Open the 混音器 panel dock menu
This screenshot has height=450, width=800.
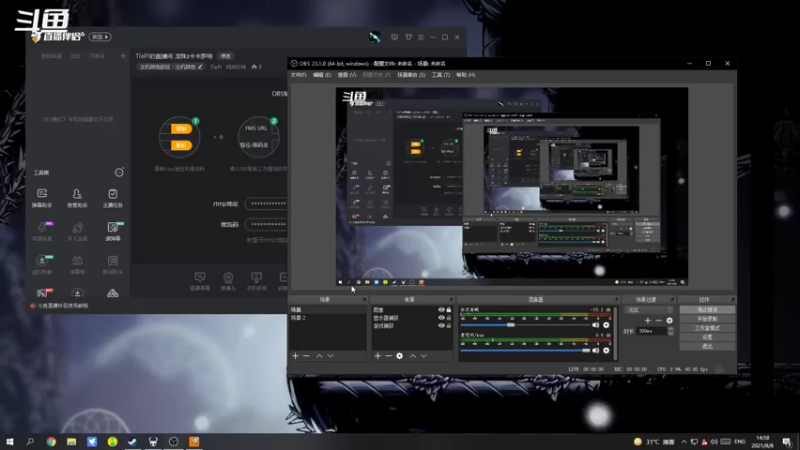[x=616, y=299]
